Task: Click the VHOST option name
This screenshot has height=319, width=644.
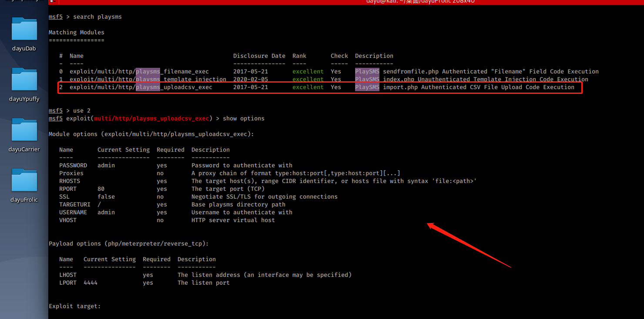Action: (x=68, y=220)
